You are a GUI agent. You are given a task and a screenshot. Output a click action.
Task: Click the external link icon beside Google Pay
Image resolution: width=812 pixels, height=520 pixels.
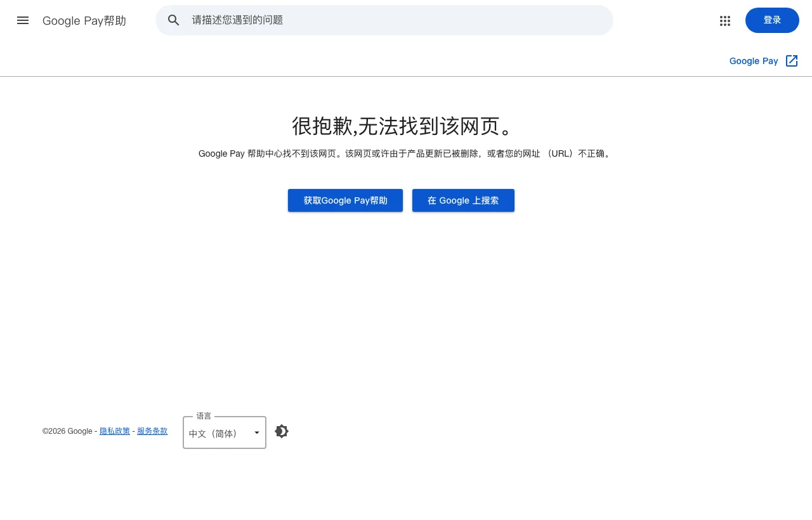pos(792,61)
